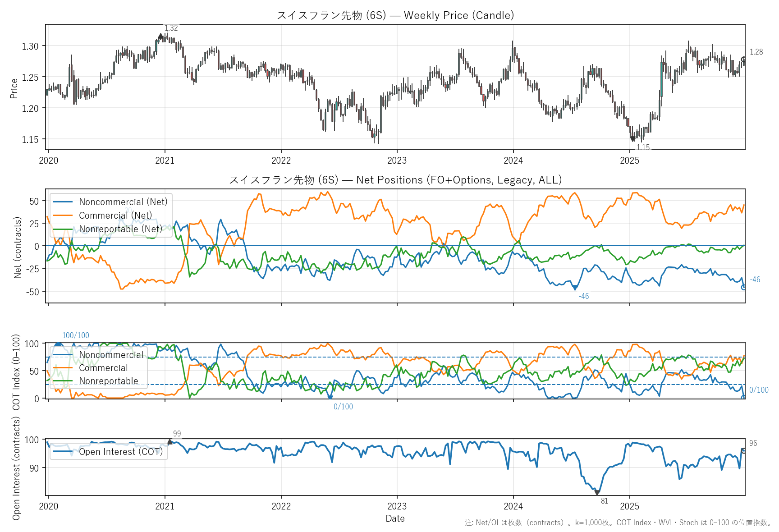Click the Weekly Price (Candle) chart title
Viewport: 779px width, 532px height.
[395, 15]
